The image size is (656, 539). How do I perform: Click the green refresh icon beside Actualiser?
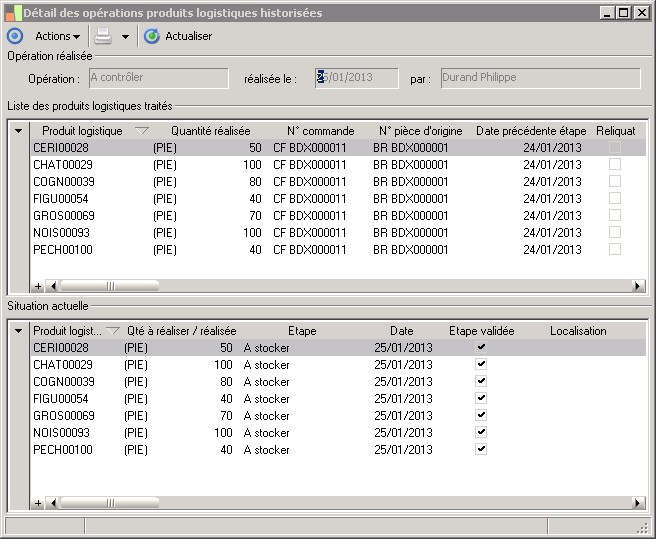[152, 36]
